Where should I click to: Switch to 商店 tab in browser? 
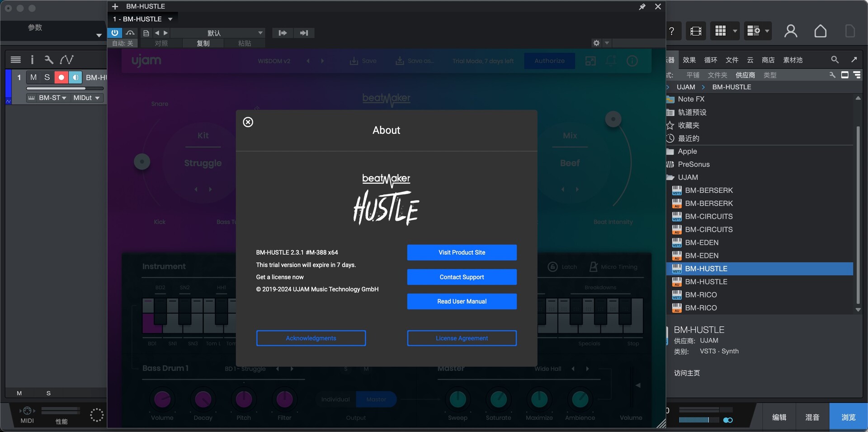(768, 60)
